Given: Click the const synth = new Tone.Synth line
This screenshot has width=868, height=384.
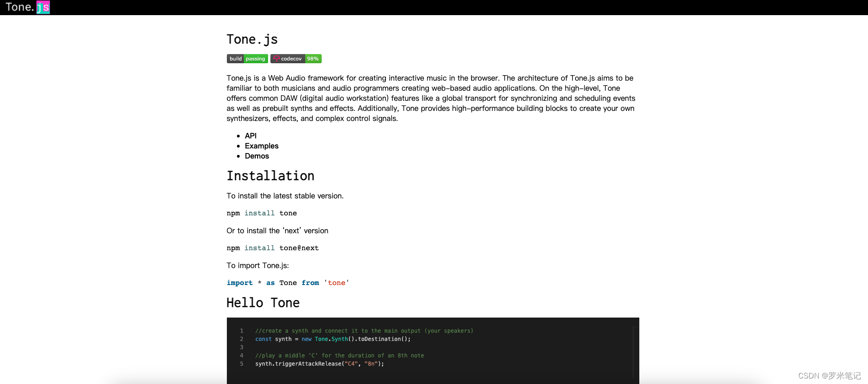Looking at the screenshot, I should click(x=333, y=339).
